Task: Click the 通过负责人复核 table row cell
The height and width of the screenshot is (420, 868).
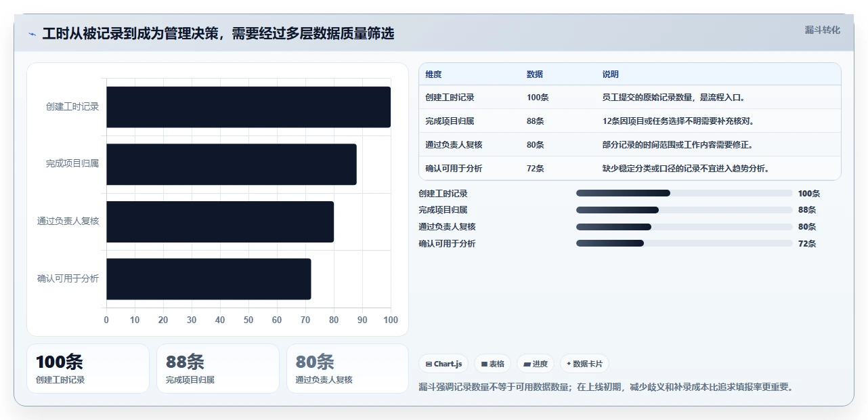Action: point(454,145)
